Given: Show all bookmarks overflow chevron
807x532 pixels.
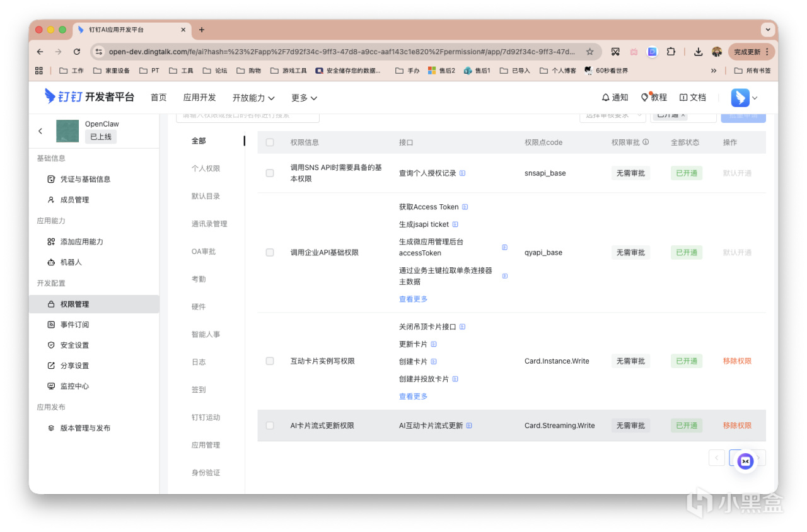Looking at the screenshot, I should (x=714, y=71).
